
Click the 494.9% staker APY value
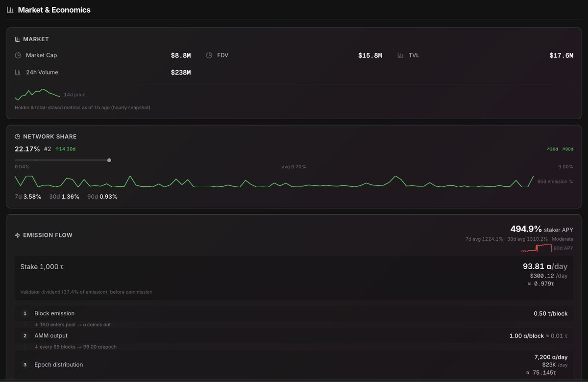click(526, 229)
